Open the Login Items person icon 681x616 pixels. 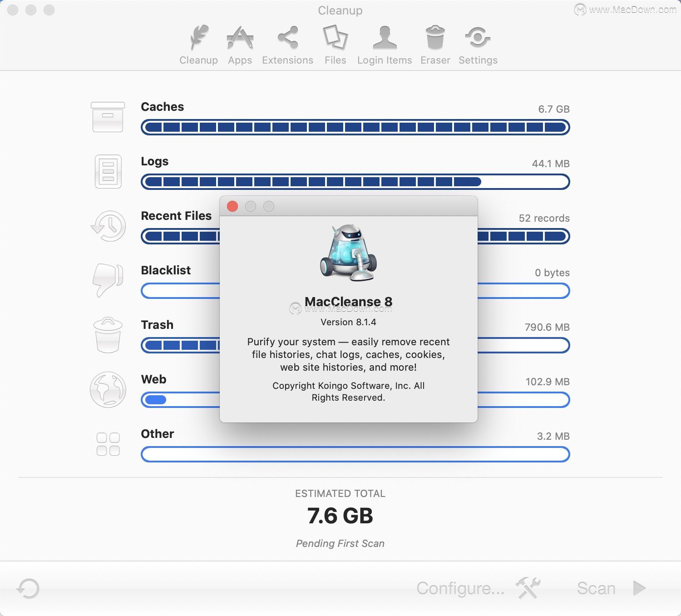coord(385,37)
